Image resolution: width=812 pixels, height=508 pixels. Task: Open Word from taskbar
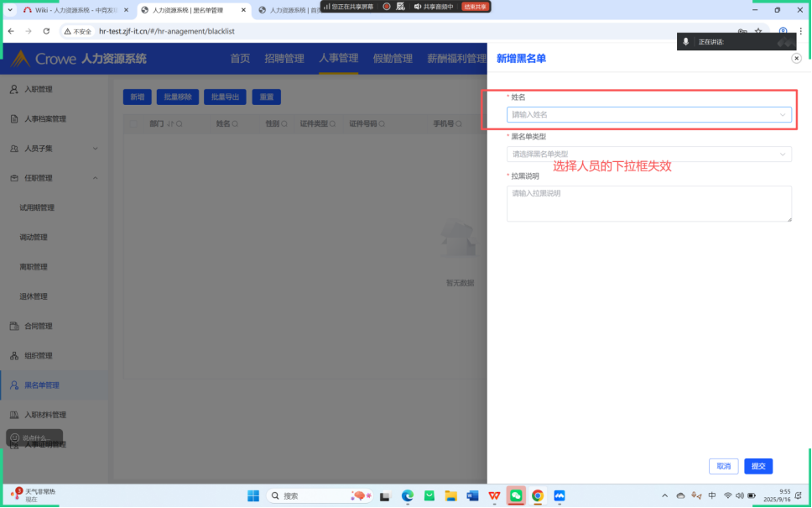(472, 495)
